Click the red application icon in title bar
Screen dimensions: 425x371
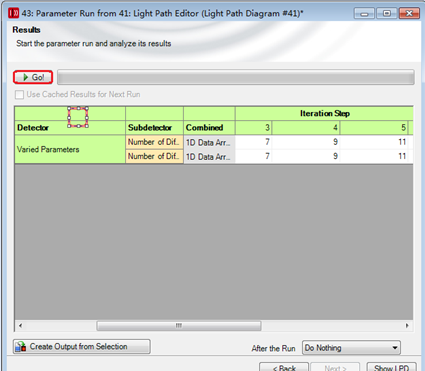coord(14,13)
